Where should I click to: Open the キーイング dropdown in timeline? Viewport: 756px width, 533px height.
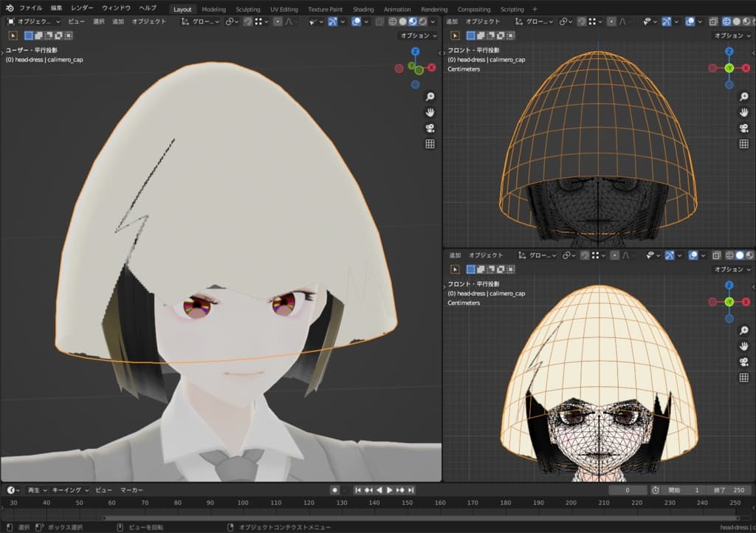coord(71,490)
